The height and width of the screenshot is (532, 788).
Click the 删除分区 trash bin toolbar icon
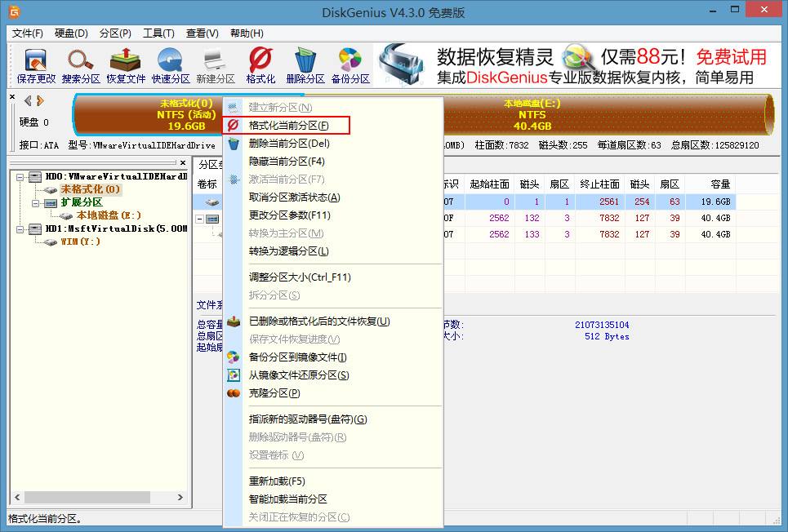point(305,65)
